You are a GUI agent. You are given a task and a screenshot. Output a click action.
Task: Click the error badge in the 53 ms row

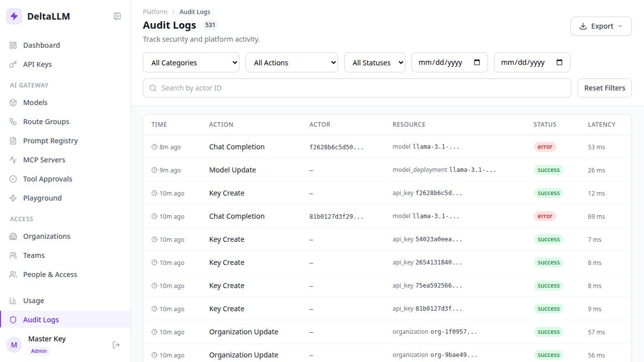point(545,147)
